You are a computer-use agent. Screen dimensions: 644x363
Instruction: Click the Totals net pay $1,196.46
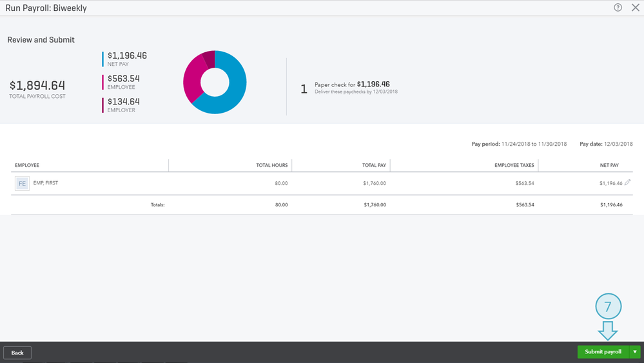pos(611,204)
